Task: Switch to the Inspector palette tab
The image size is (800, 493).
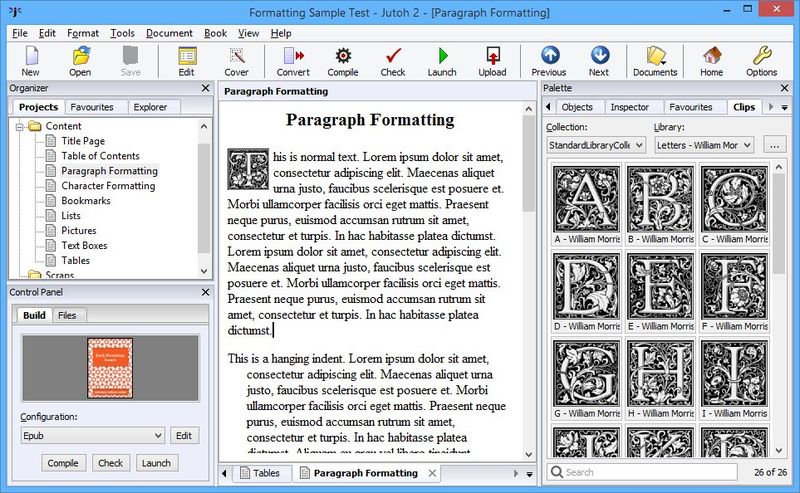Action: pyautogui.click(x=629, y=107)
